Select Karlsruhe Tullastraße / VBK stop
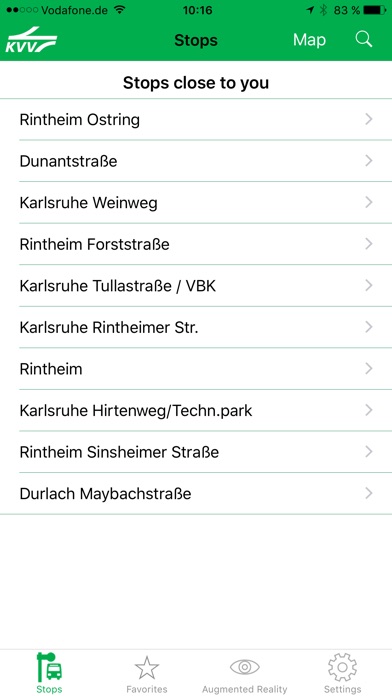 pyautogui.click(x=196, y=286)
